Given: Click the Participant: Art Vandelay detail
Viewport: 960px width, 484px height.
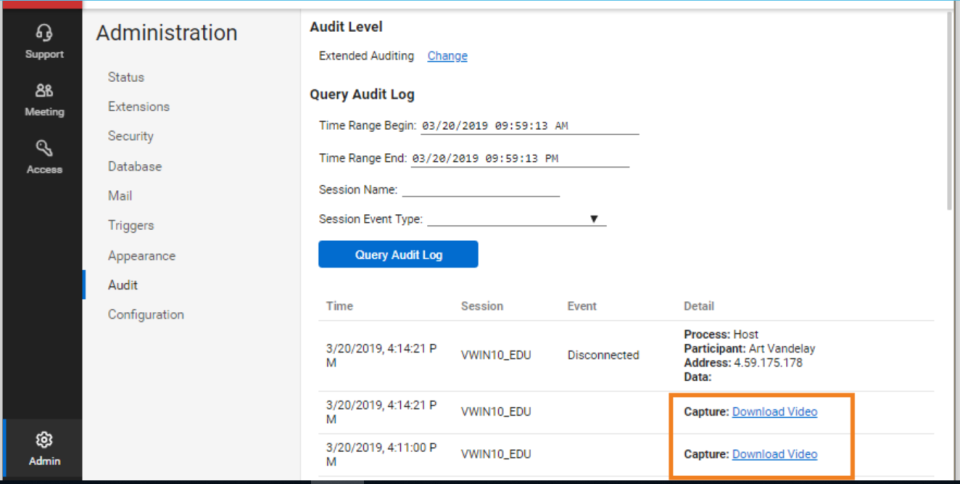Looking at the screenshot, I should pyautogui.click(x=749, y=349).
